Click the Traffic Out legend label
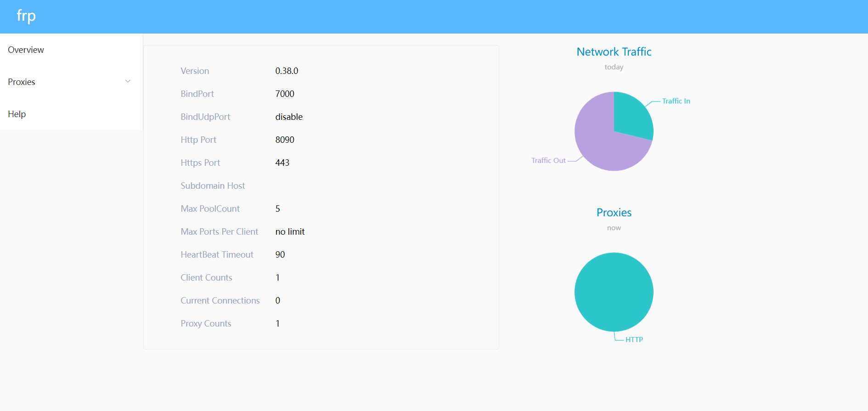The height and width of the screenshot is (411, 868). [548, 160]
